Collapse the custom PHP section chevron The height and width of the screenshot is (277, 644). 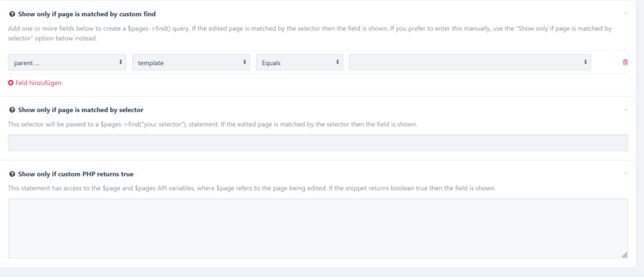click(626, 174)
